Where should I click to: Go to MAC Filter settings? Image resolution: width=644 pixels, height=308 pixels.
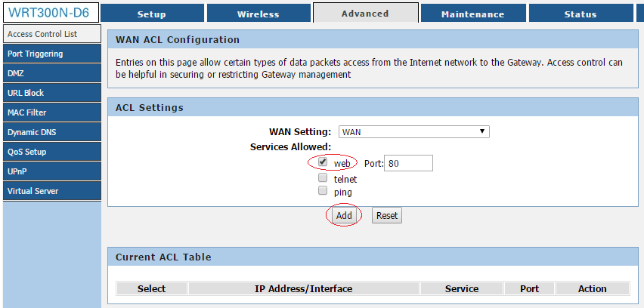(51, 112)
